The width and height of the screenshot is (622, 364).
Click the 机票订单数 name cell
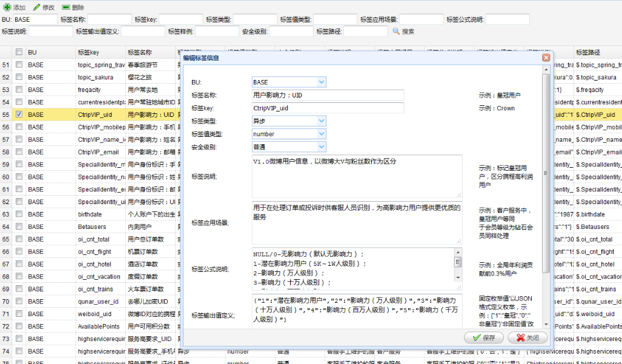pos(150,251)
